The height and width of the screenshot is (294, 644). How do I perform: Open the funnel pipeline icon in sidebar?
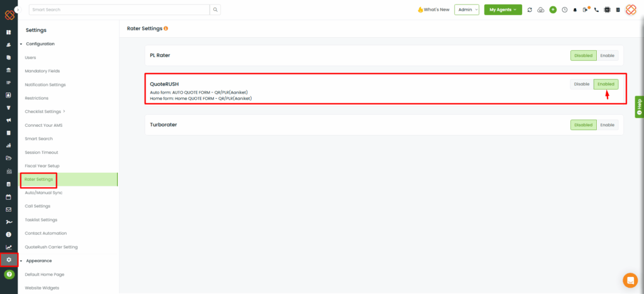[9, 108]
